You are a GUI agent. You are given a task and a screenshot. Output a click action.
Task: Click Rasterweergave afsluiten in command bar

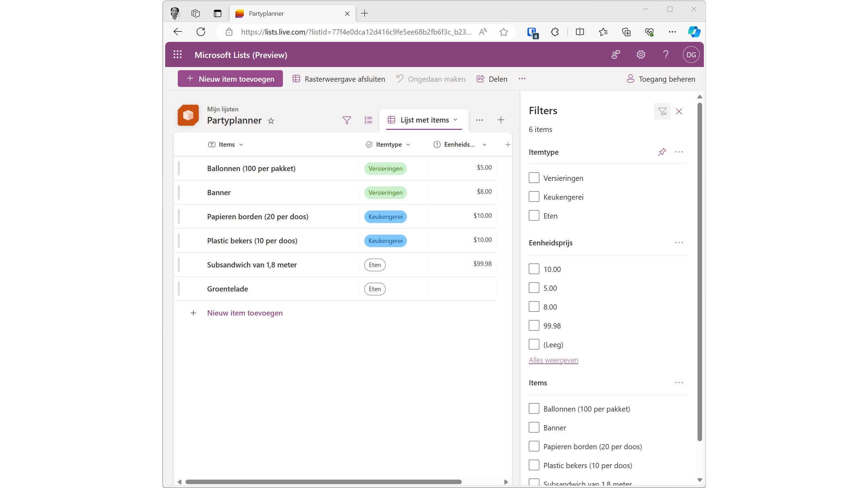pyautogui.click(x=339, y=79)
